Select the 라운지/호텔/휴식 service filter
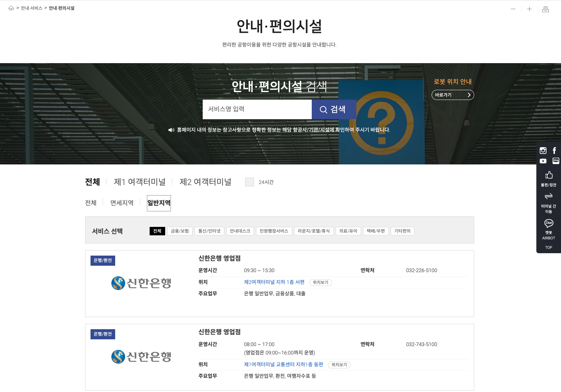Viewport: 561px width, 392px height. click(313, 231)
